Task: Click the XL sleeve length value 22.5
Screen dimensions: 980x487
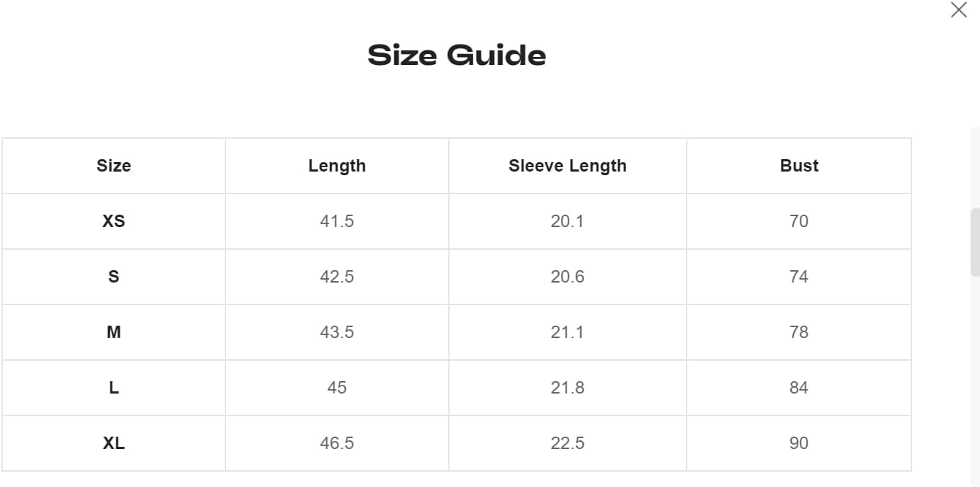Action: click(x=568, y=443)
